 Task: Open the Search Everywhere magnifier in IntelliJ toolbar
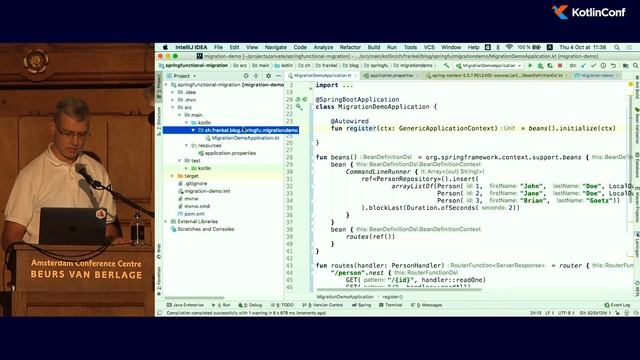pos(635,65)
